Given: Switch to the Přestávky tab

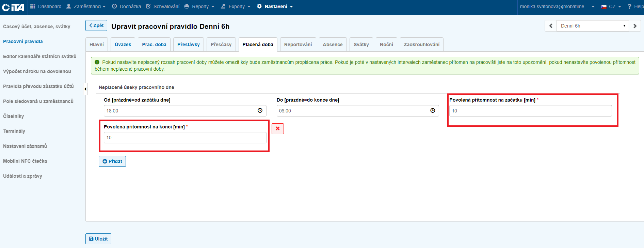Looking at the screenshot, I should pos(188,45).
